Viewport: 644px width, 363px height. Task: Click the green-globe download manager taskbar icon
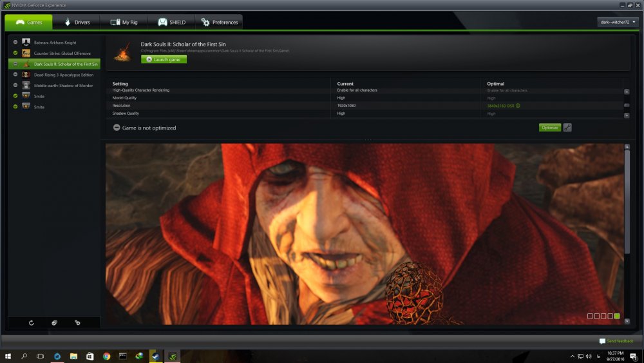point(139,356)
